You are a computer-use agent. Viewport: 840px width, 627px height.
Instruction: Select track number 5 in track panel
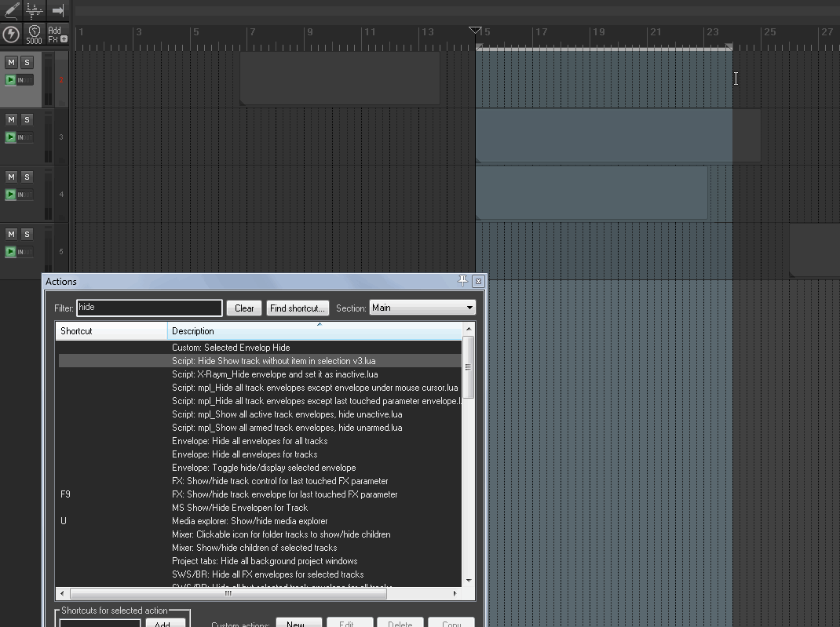(61, 252)
